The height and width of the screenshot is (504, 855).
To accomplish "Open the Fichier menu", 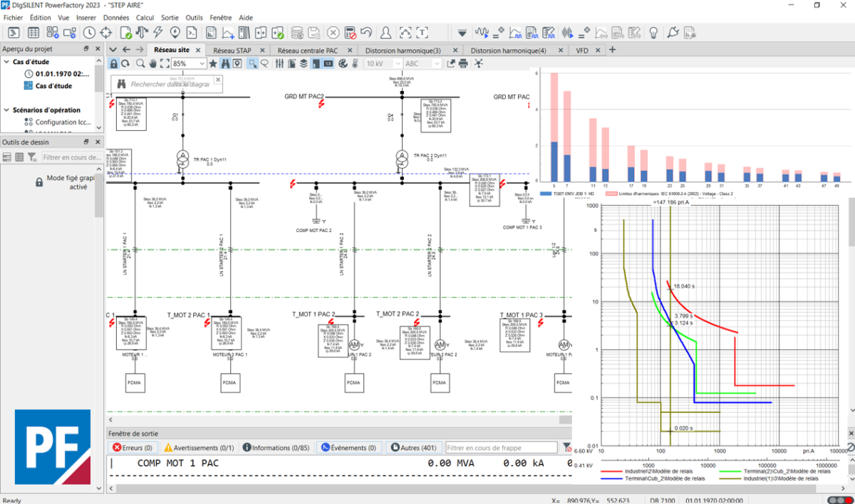I will point(14,16).
